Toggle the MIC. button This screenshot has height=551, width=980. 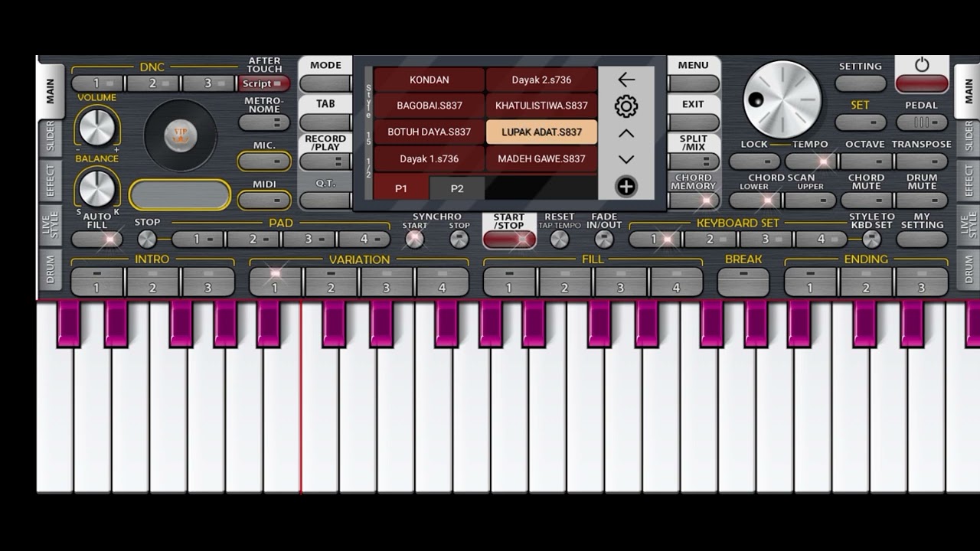[x=264, y=161]
